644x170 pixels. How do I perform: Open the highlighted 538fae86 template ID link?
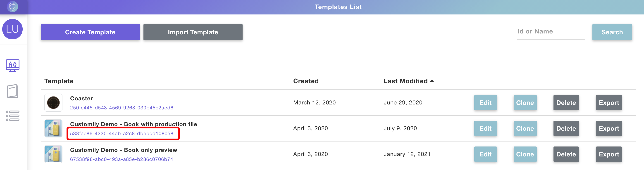[x=122, y=134]
